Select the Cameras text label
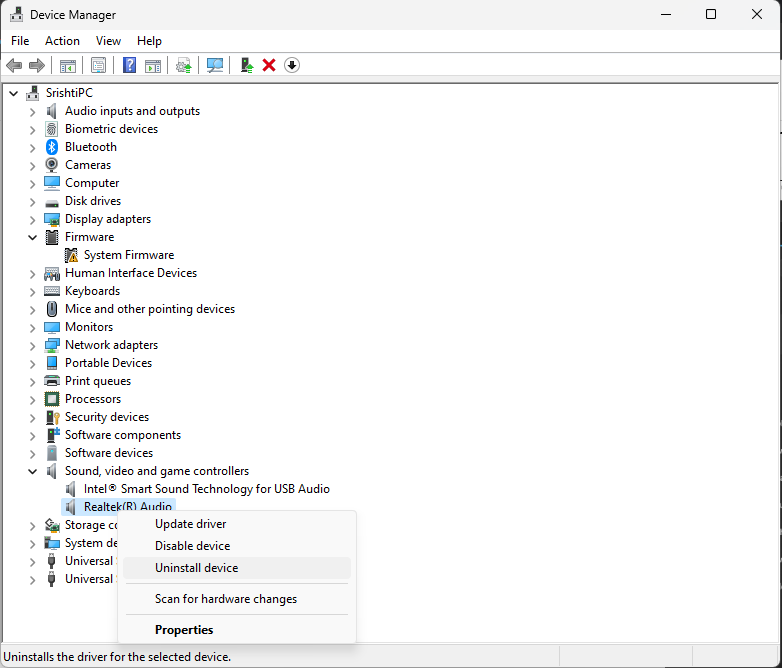 [x=88, y=165]
